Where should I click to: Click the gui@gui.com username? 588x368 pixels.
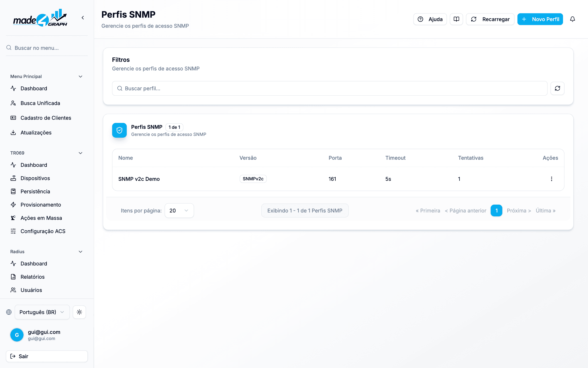click(44, 332)
